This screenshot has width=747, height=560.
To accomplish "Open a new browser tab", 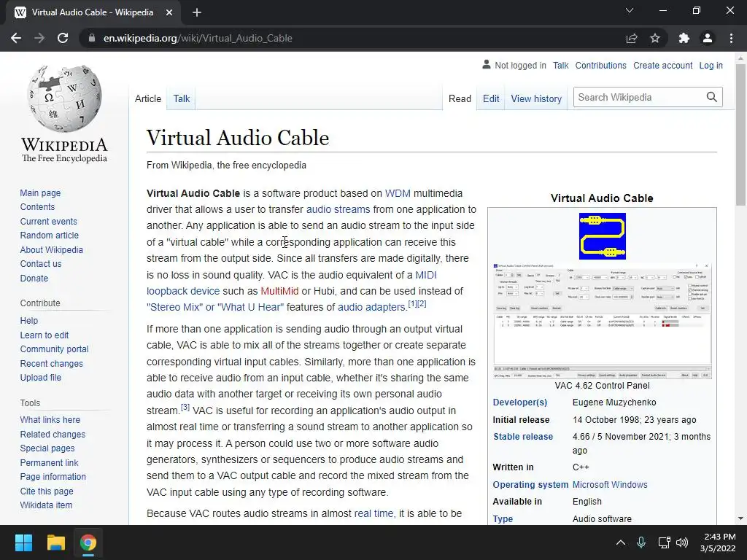I will point(197,12).
